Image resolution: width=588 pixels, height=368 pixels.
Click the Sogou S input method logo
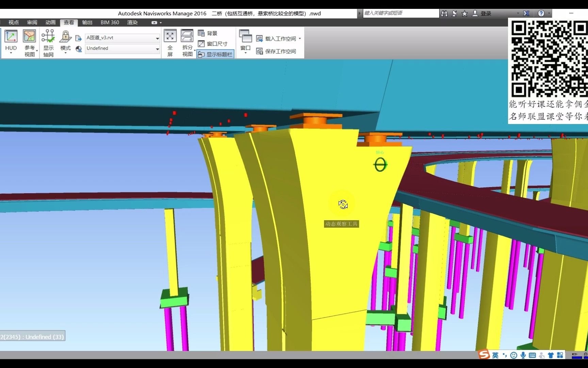click(x=484, y=354)
